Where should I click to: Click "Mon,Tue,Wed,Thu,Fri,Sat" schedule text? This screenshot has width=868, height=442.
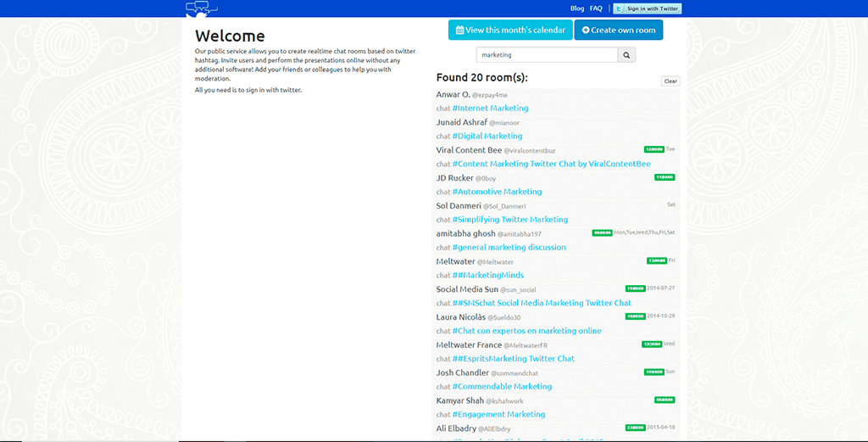point(644,232)
